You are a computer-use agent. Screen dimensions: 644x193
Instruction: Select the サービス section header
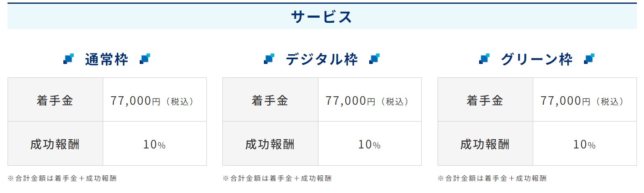coord(322,17)
